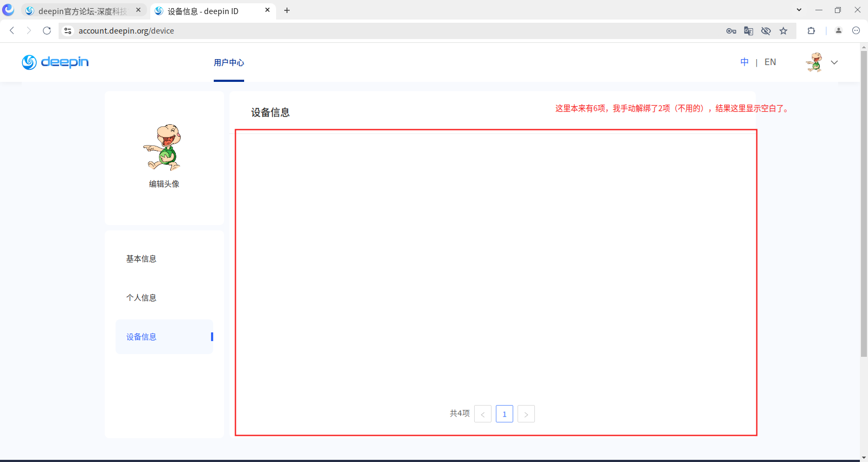Click 编辑头像 link under avatar
This screenshot has width=868, height=462.
click(x=164, y=184)
